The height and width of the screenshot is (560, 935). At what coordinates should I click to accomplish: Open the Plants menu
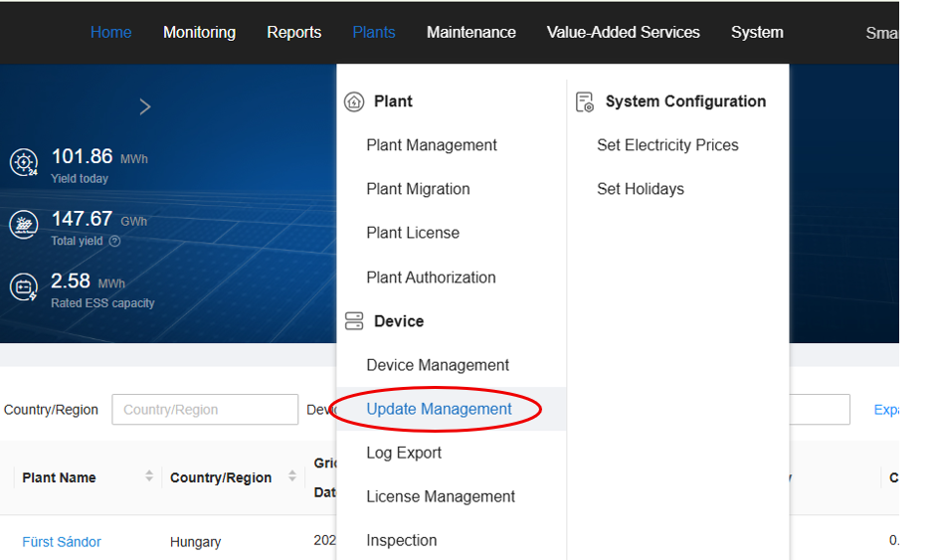[x=374, y=32]
